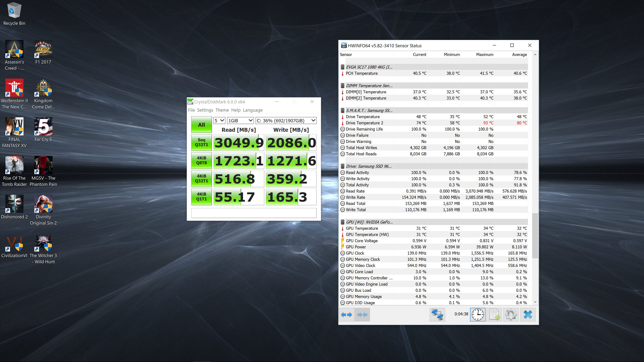Screen dimensions: 644x362
Task: Sort by the Current column header
Action: pos(411,54)
